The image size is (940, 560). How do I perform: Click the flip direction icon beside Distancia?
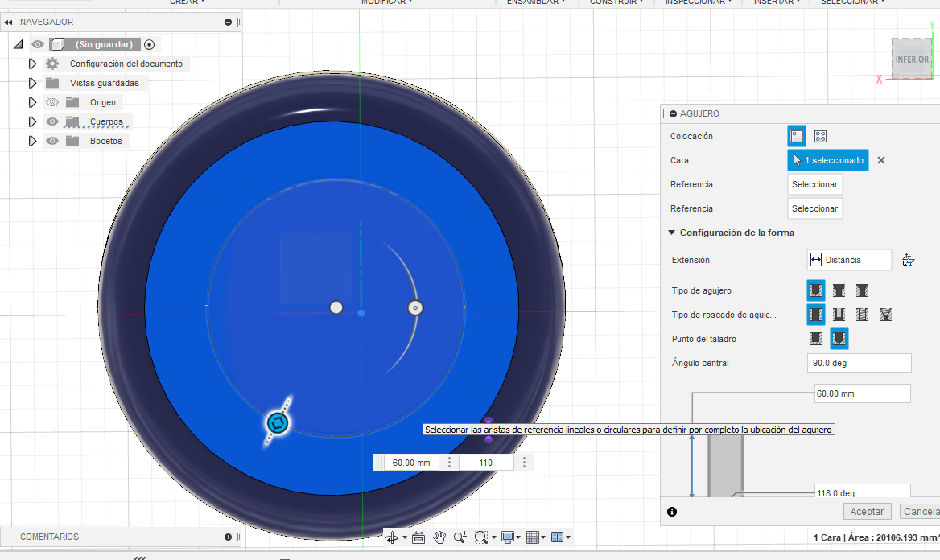[x=909, y=260]
